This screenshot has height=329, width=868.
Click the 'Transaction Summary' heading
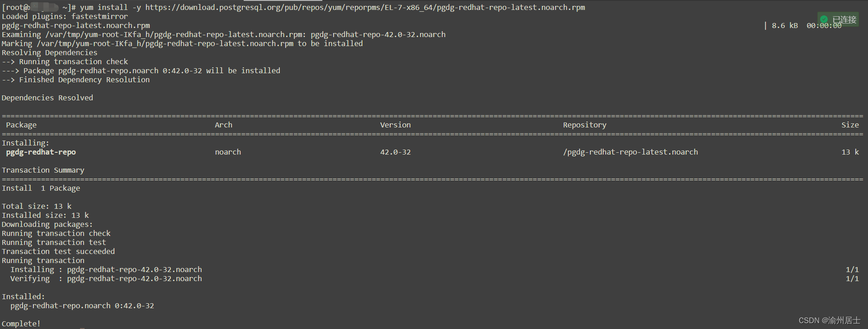tap(43, 170)
